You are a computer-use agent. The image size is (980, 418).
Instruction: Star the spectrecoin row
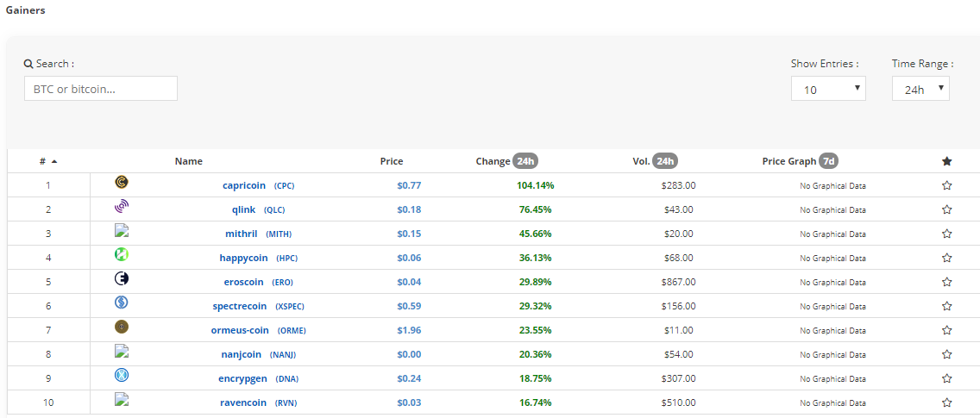coord(946,306)
